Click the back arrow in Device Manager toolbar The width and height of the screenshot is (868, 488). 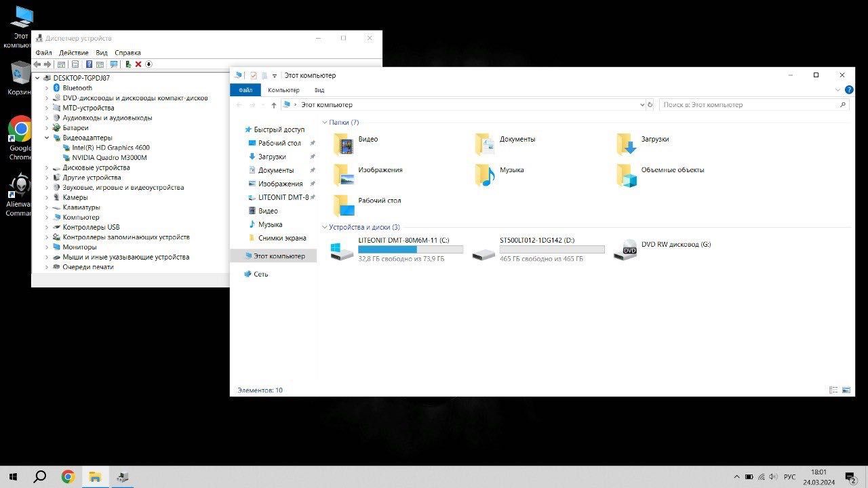37,64
